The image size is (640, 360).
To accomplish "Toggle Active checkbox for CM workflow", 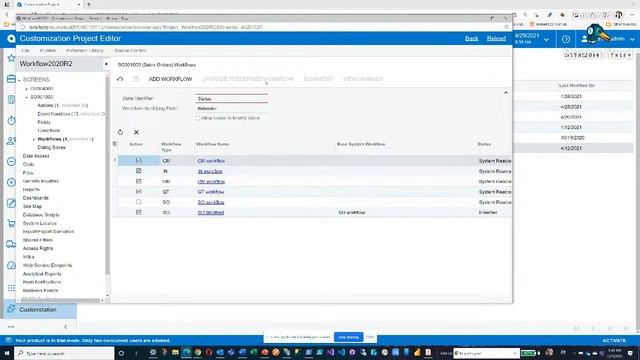I will (138, 160).
